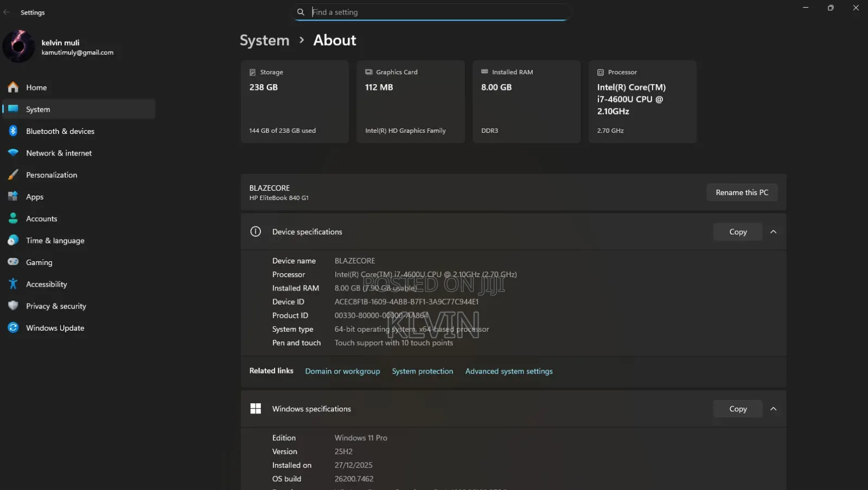Viewport: 868px width, 490px height.
Task: Open System protection link
Action: 423,371
